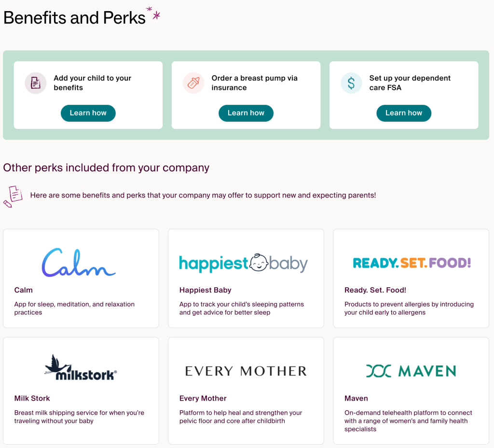Click the baby bottle icon for breast pump
The height and width of the screenshot is (448, 494).
pyautogui.click(x=193, y=83)
